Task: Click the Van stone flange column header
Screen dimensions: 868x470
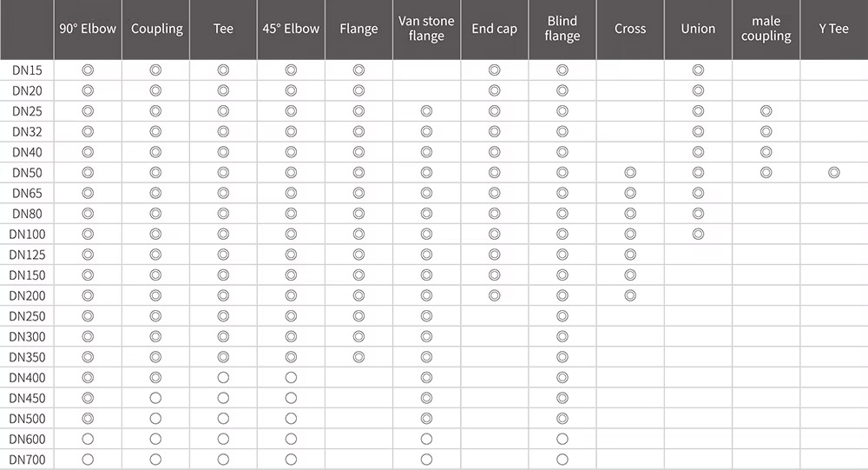Action: point(426,29)
